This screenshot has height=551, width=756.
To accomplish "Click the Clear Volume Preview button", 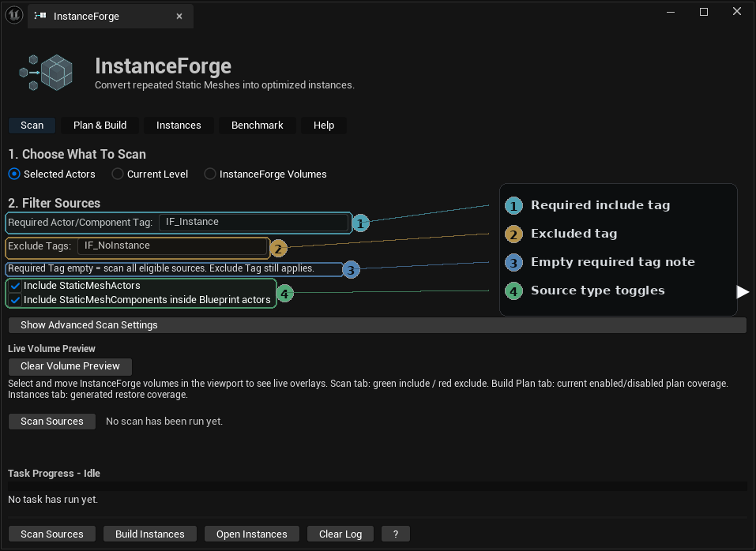I will pyautogui.click(x=70, y=366).
